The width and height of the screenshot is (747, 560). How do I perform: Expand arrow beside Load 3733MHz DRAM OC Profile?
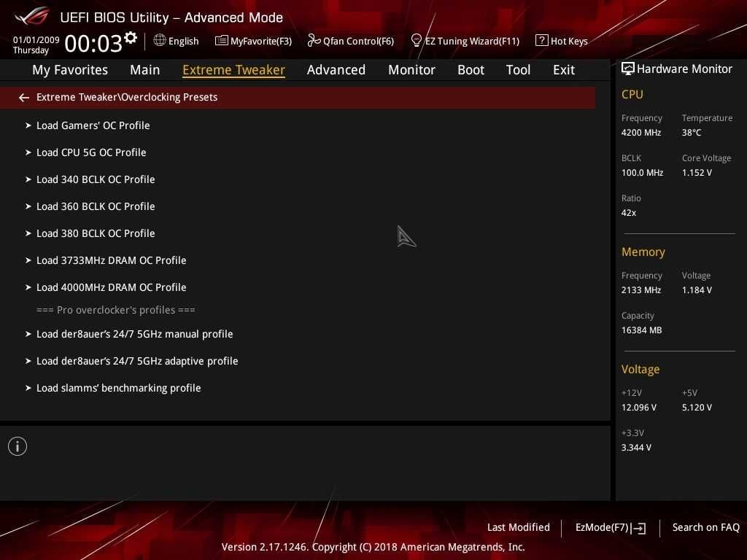(x=28, y=260)
